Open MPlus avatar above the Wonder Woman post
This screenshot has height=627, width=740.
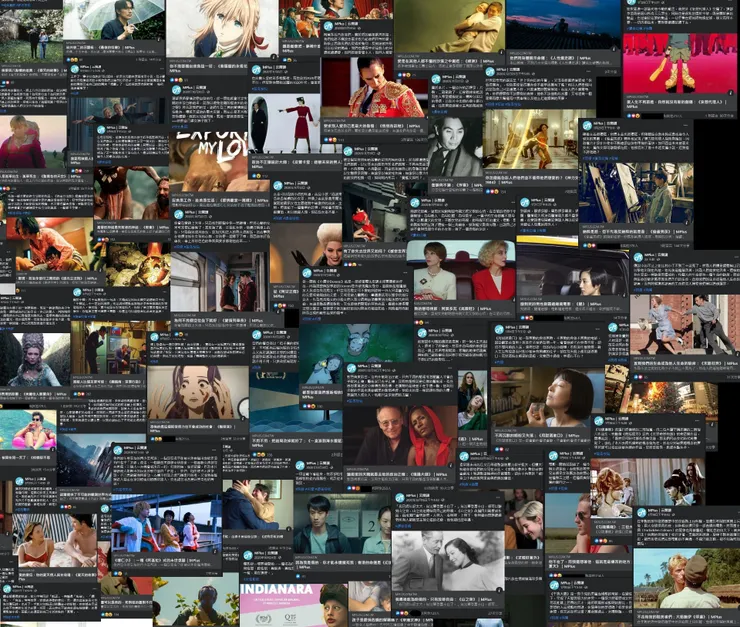[490, 72]
